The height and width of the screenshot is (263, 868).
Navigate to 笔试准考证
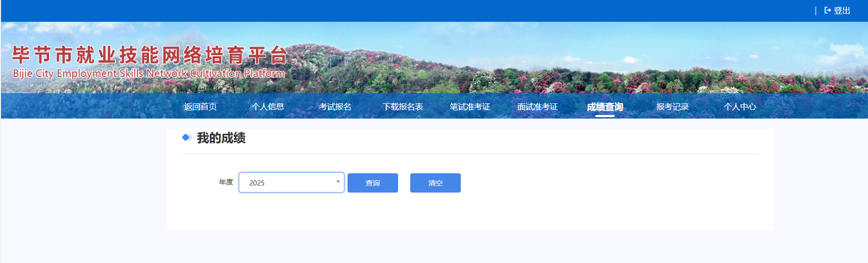point(470,107)
